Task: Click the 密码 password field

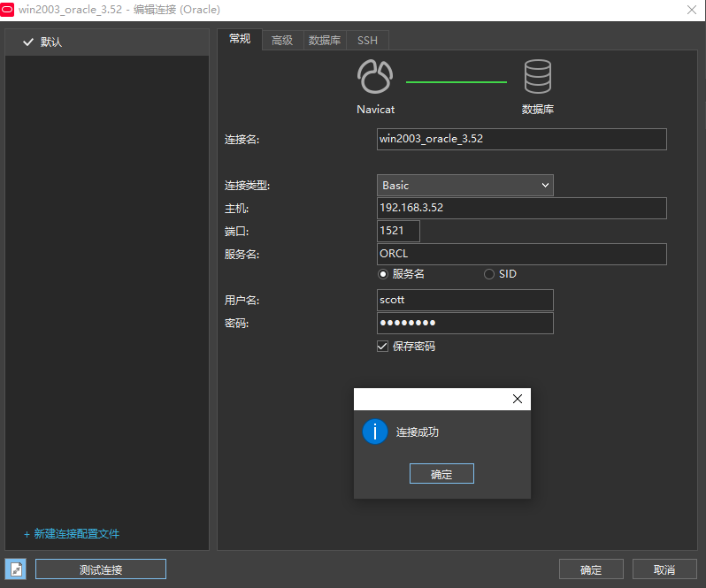Action: point(465,323)
